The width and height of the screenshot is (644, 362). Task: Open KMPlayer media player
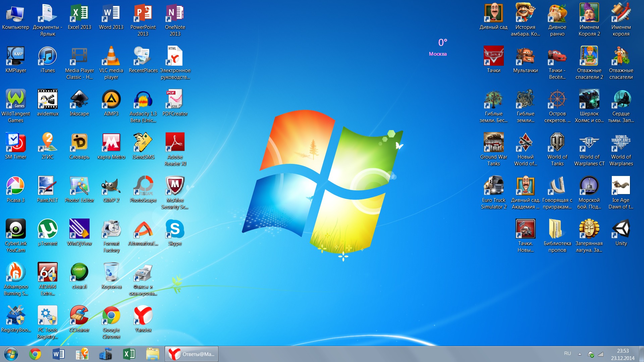15,57
